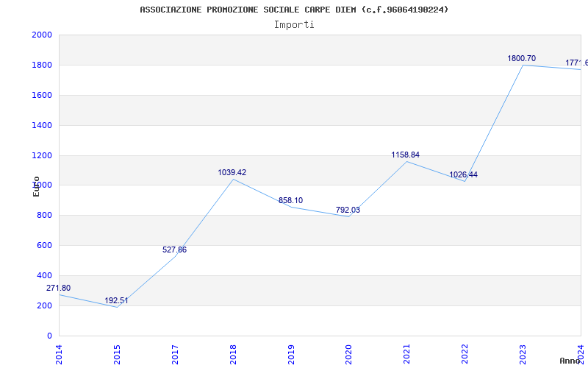Select the 2023 year axis label
Image resolution: width=588 pixels, height=368 pixels.
(523, 354)
